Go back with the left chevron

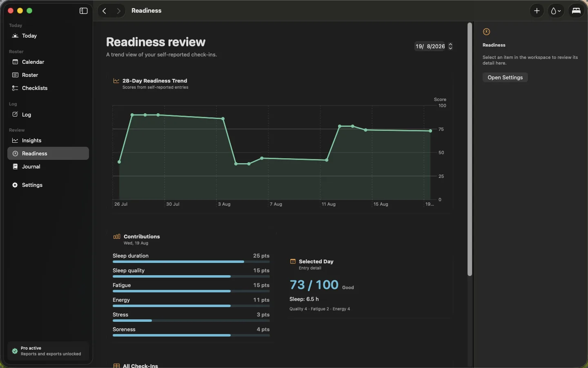pos(105,11)
